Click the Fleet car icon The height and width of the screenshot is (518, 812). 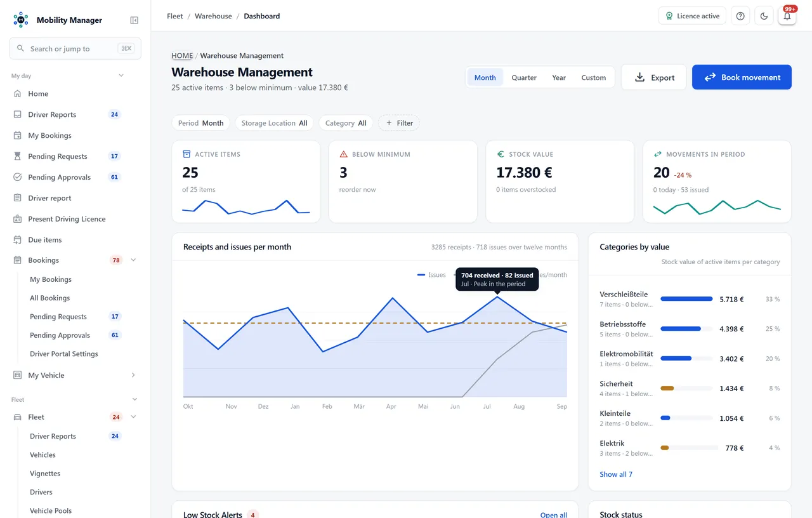[x=17, y=417]
